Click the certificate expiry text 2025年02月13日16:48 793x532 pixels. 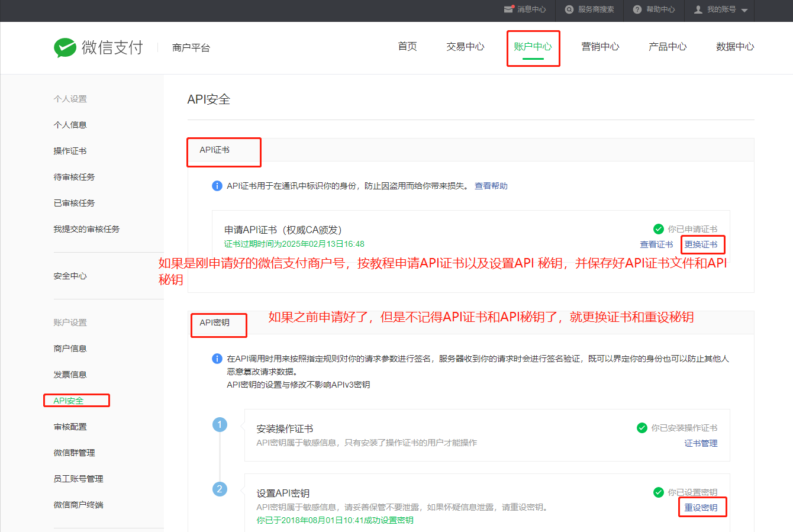(323, 244)
